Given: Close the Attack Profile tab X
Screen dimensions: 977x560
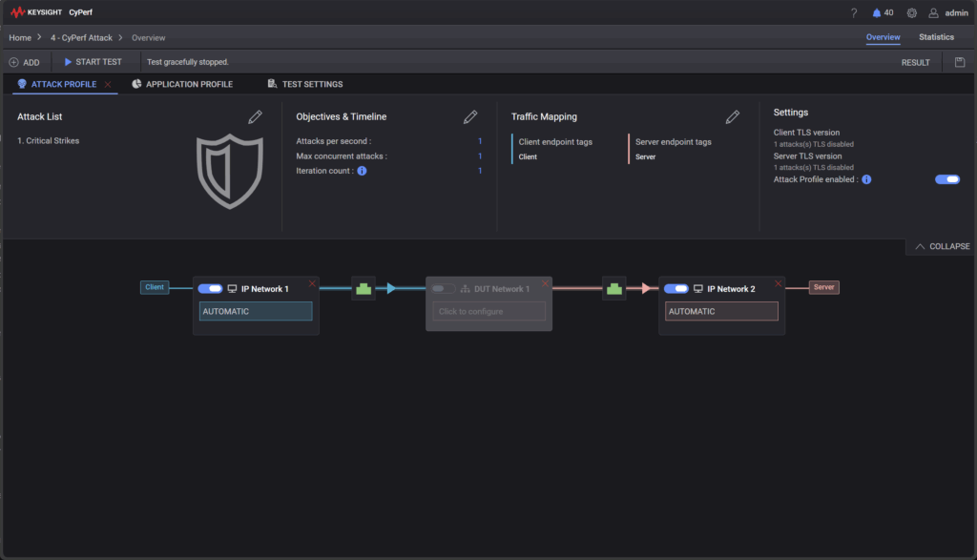Looking at the screenshot, I should click(108, 84).
